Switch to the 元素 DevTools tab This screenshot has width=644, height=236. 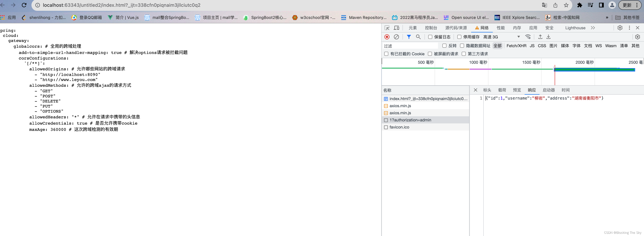tap(413, 28)
